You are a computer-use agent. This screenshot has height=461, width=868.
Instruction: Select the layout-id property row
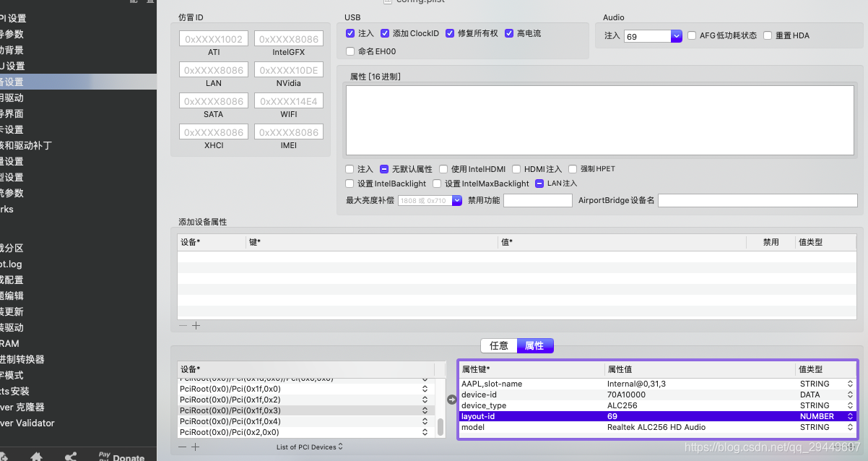tap(658, 416)
